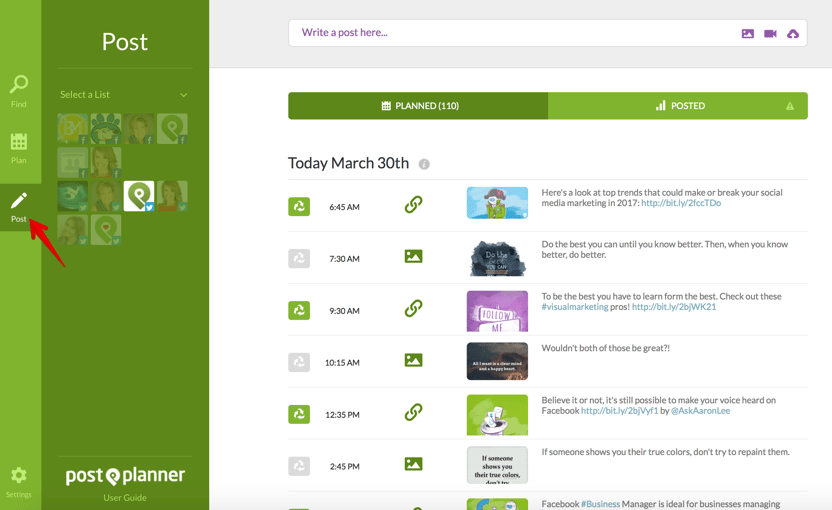Open the User Guide link

[x=125, y=498]
